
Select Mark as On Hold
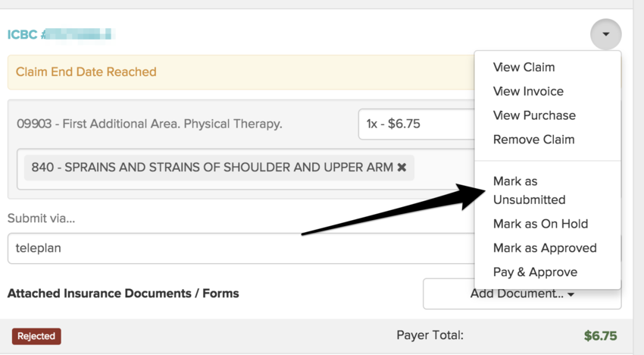(540, 224)
